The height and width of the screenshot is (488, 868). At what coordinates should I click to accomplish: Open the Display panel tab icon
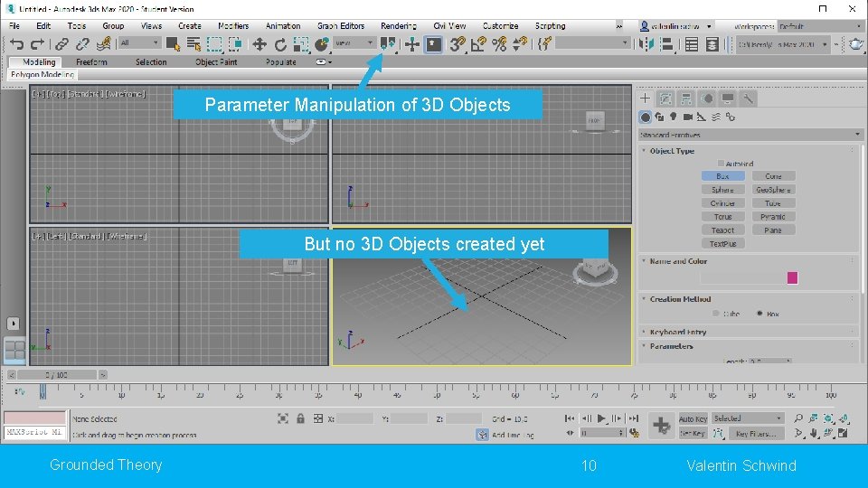pos(727,99)
